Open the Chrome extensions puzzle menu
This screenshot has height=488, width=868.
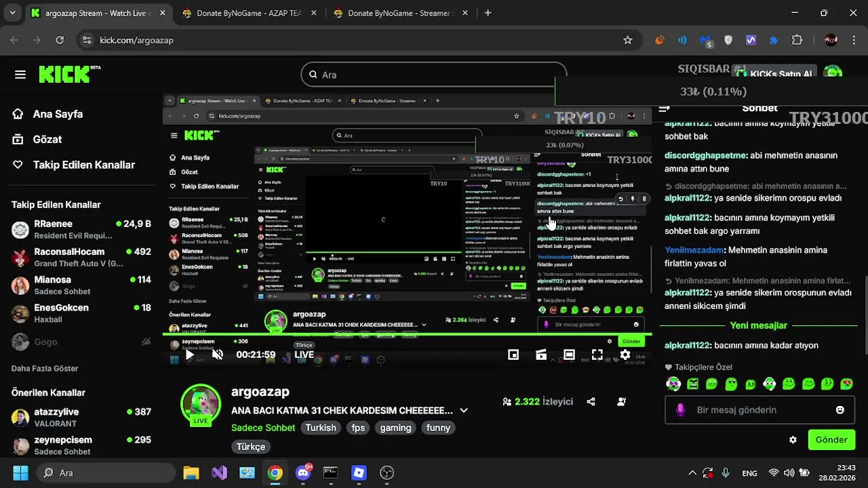[797, 40]
